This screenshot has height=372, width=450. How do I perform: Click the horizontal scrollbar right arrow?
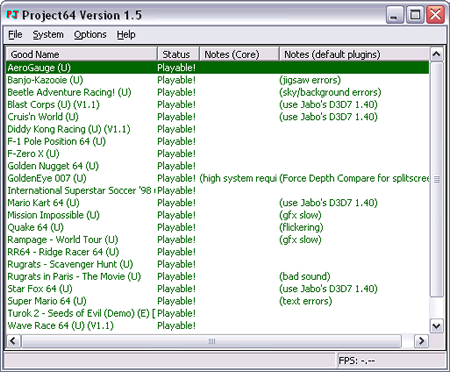tap(421, 341)
